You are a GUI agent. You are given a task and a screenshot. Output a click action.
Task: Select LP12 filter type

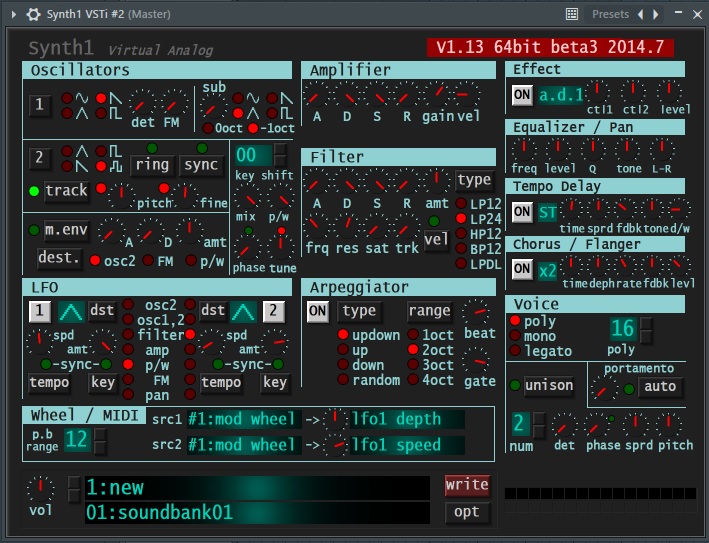[x=461, y=203]
